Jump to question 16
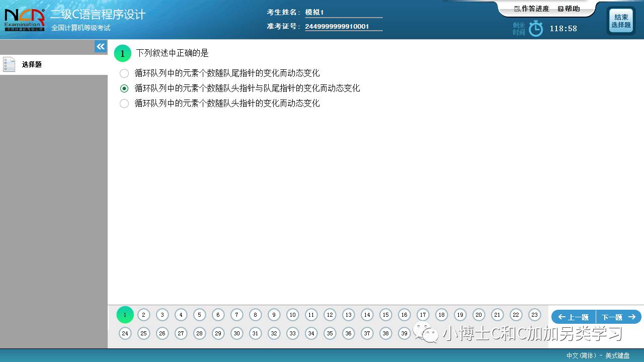This screenshot has width=644, height=362. click(404, 315)
